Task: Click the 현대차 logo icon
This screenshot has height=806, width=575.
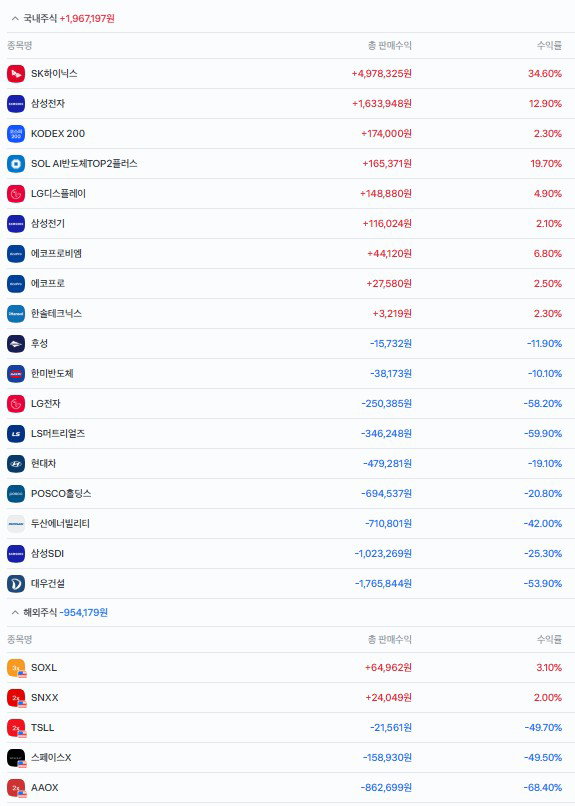Action: point(16,464)
